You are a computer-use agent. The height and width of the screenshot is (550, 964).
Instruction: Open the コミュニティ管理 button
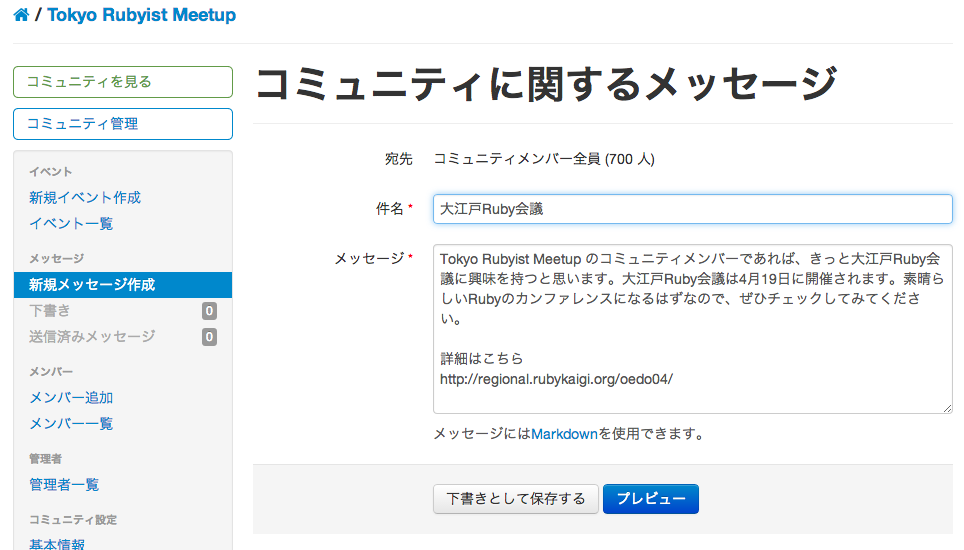click(123, 124)
